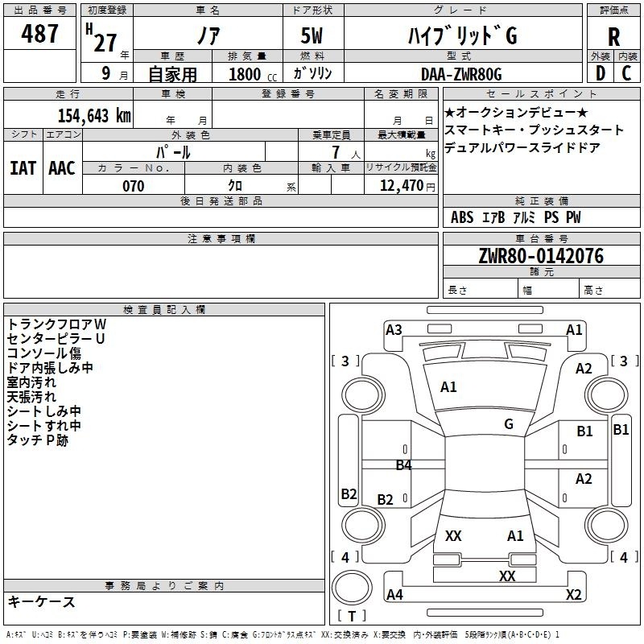Select interior color クロ
This screenshot has height=644, width=644.
pos(235,186)
